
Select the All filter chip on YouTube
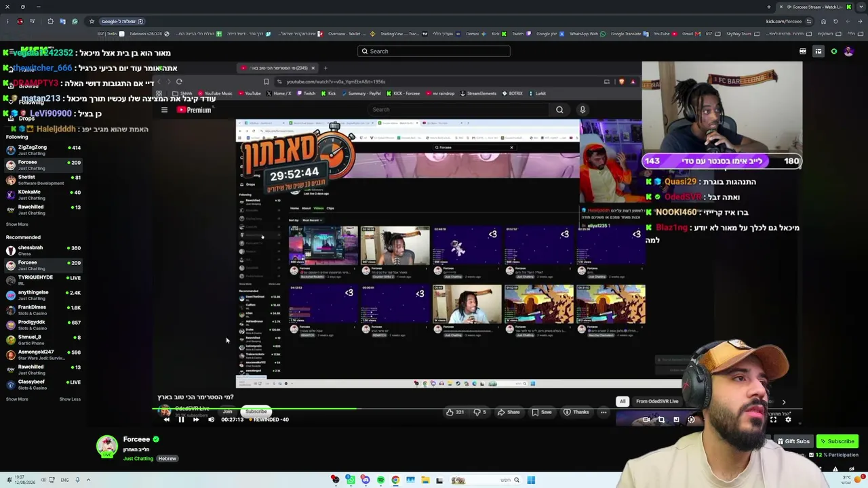coord(622,401)
